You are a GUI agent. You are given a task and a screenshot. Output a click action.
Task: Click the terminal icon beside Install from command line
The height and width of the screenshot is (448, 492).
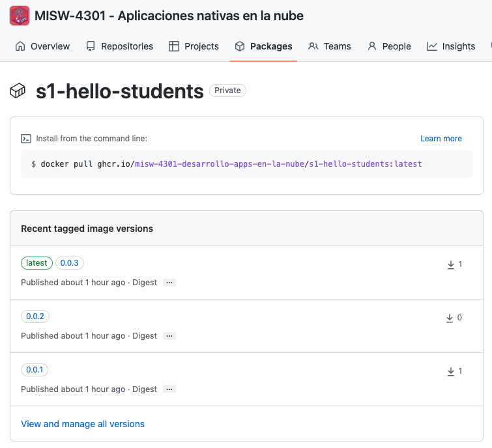(26, 139)
